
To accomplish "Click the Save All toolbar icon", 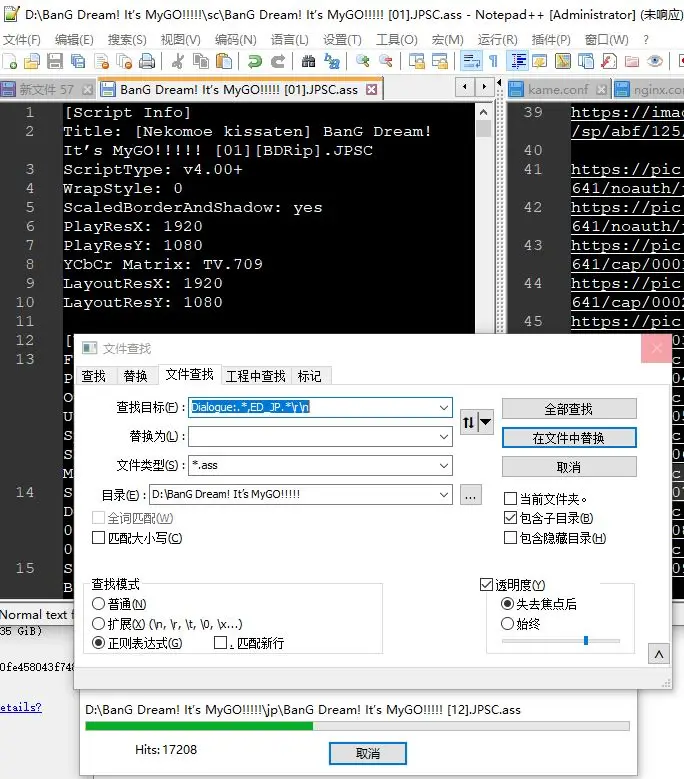I will (x=78, y=62).
